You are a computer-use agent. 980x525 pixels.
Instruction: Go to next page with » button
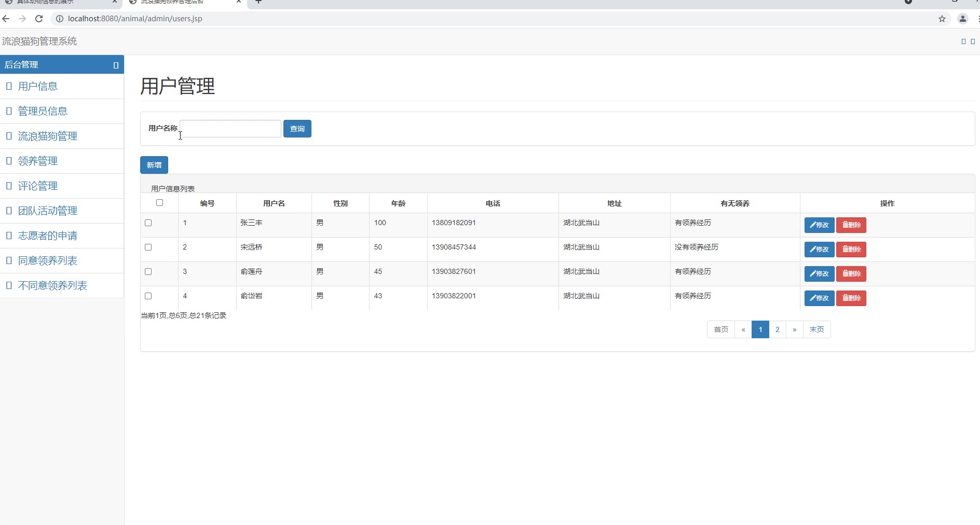(x=795, y=329)
